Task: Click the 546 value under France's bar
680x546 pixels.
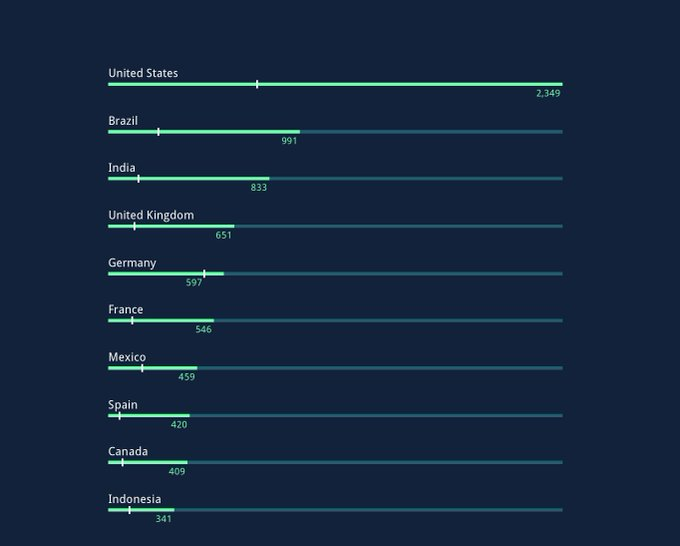Action: pos(203,329)
